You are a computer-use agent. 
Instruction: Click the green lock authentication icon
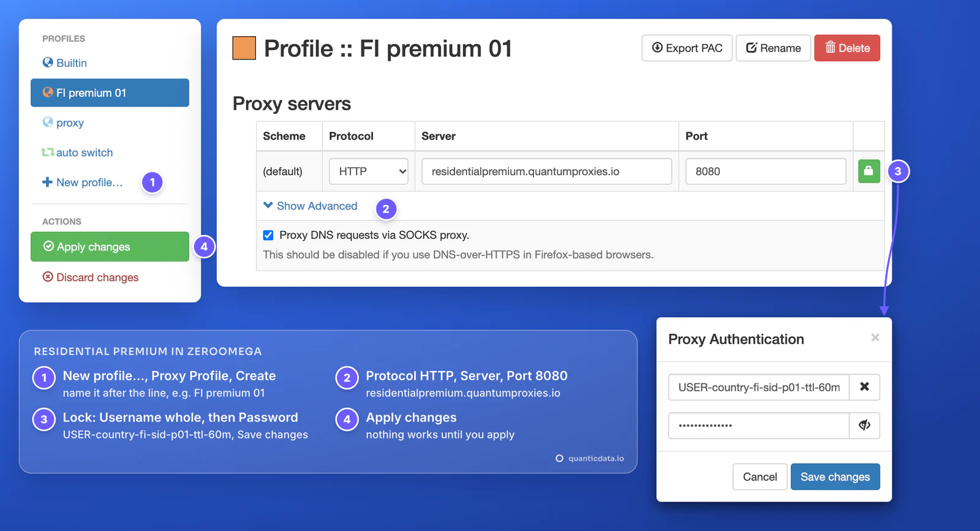pos(869,171)
